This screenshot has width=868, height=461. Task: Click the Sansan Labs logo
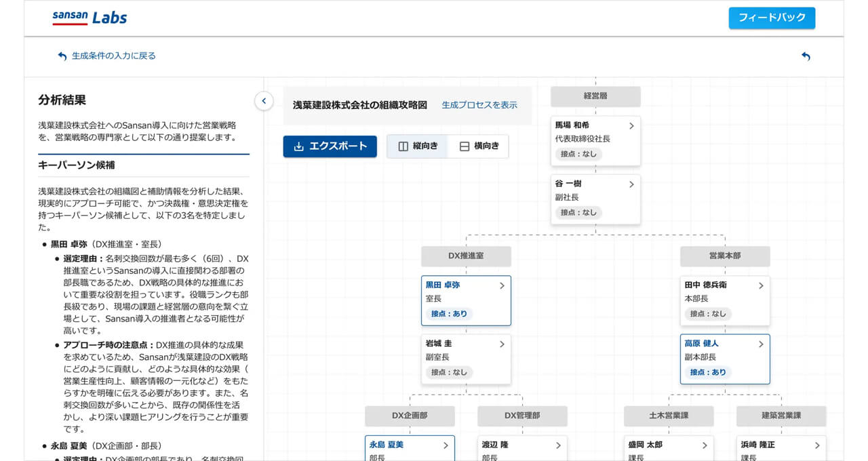click(88, 18)
